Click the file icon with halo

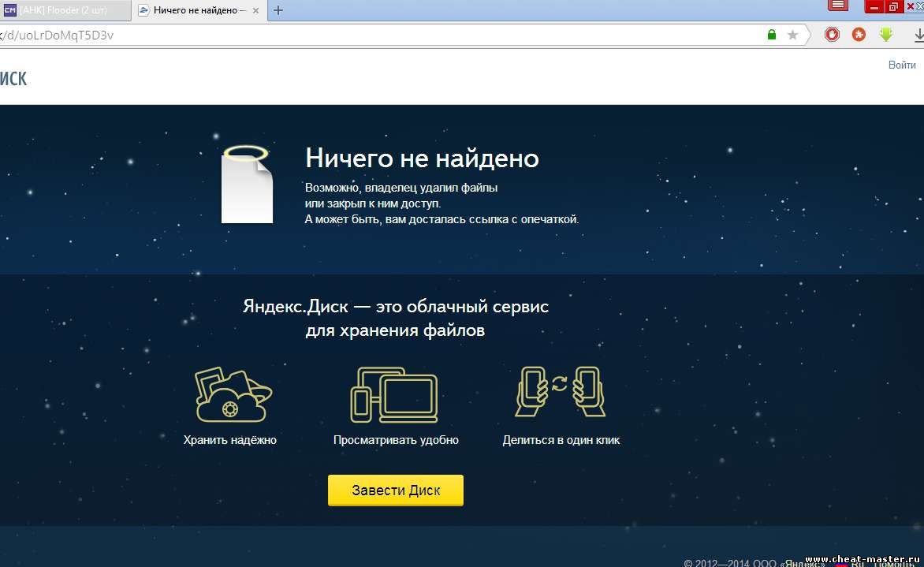point(247,186)
